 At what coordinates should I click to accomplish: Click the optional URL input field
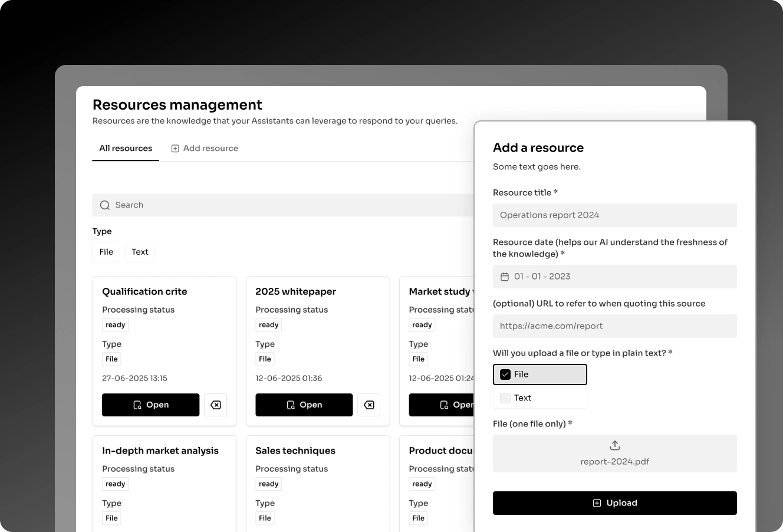point(615,326)
